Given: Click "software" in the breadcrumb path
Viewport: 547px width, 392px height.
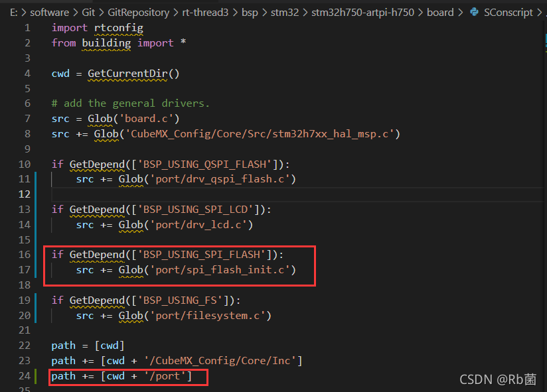Looking at the screenshot, I should pyautogui.click(x=49, y=12).
